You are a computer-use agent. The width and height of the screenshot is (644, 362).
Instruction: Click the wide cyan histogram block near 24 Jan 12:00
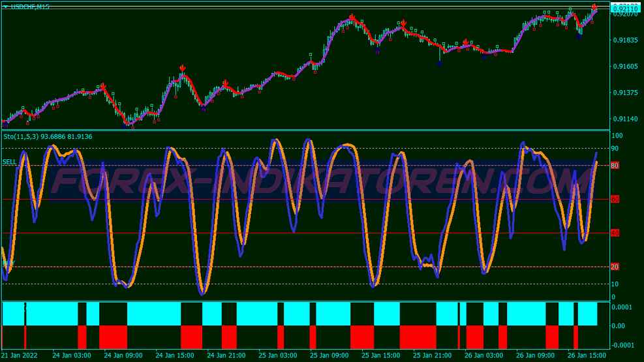[x=153, y=314]
